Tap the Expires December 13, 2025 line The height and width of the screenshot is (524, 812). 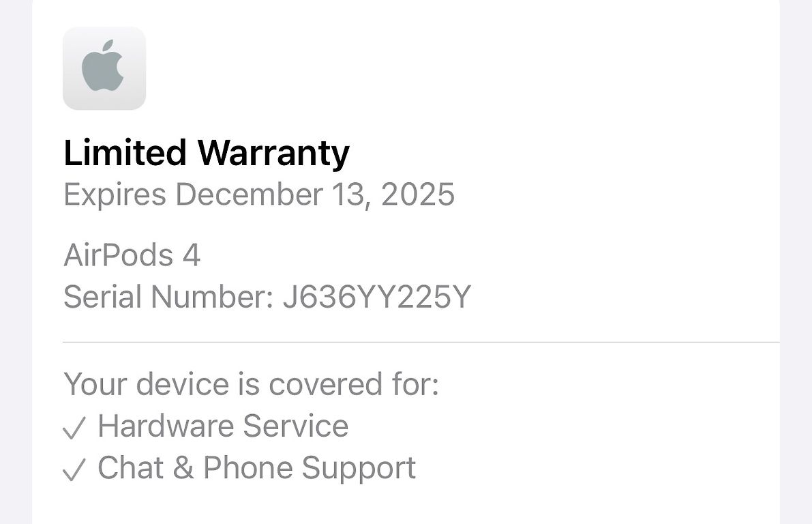coord(259,195)
